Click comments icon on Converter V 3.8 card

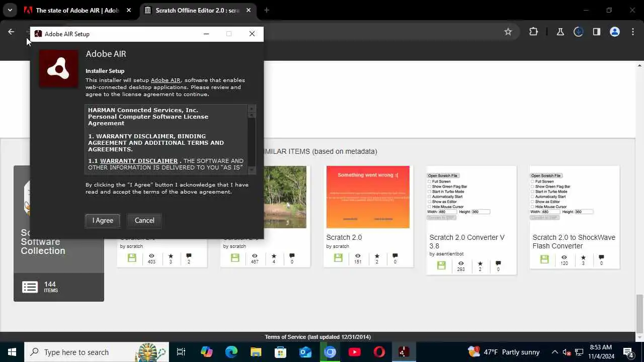click(498, 263)
